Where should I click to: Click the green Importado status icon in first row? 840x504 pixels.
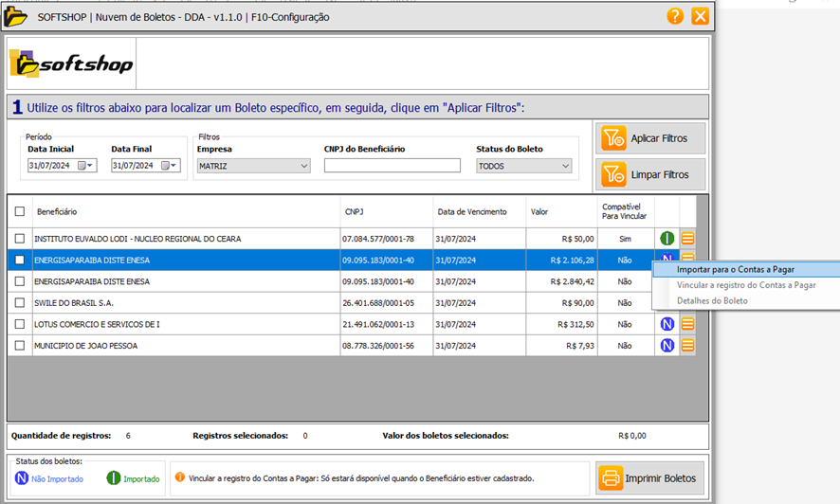coord(667,239)
